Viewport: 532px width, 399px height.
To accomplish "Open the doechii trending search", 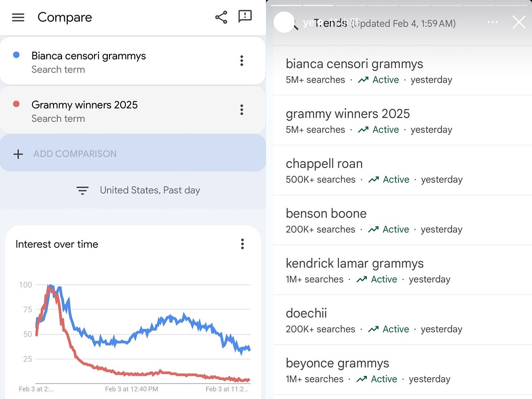I will (x=306, y=313).
